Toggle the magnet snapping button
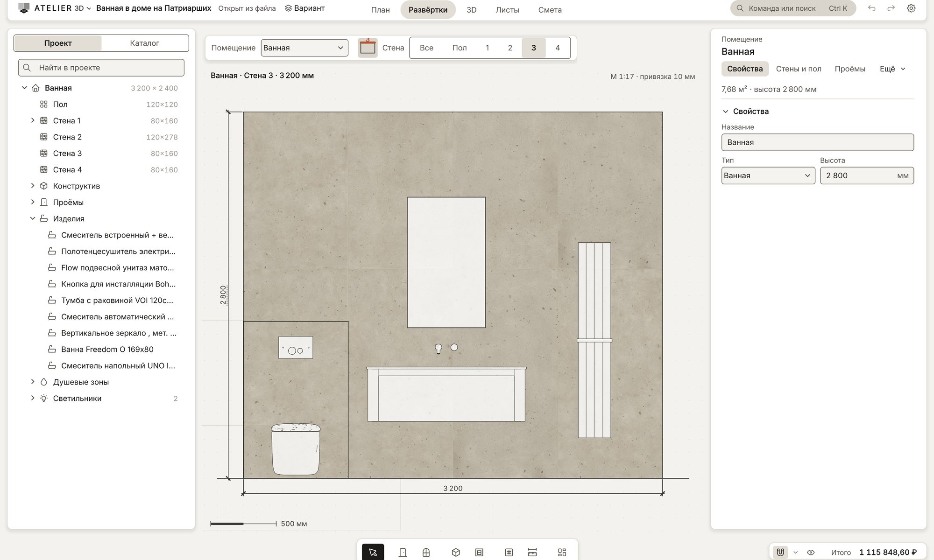This screenshot has width=934, height=560. coord(780,552)
